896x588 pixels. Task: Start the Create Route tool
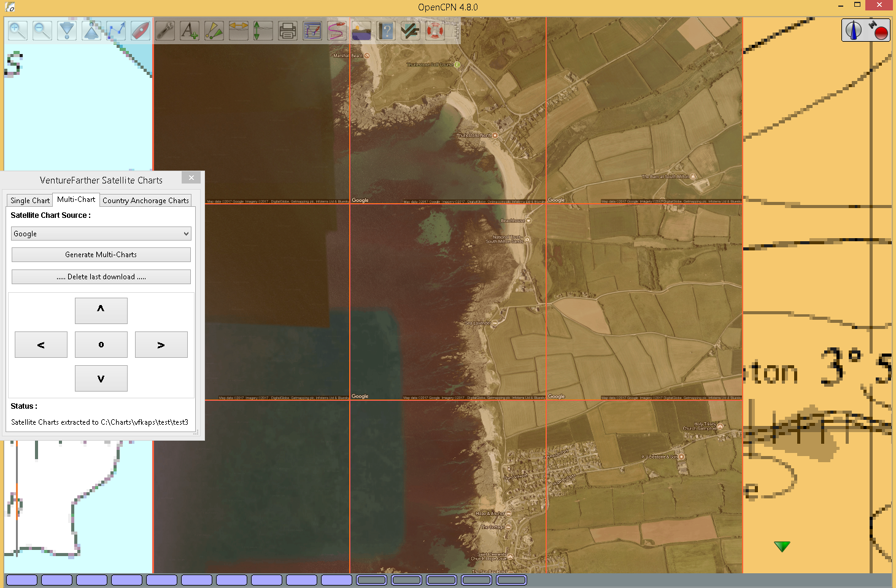(x=116, y=30)
